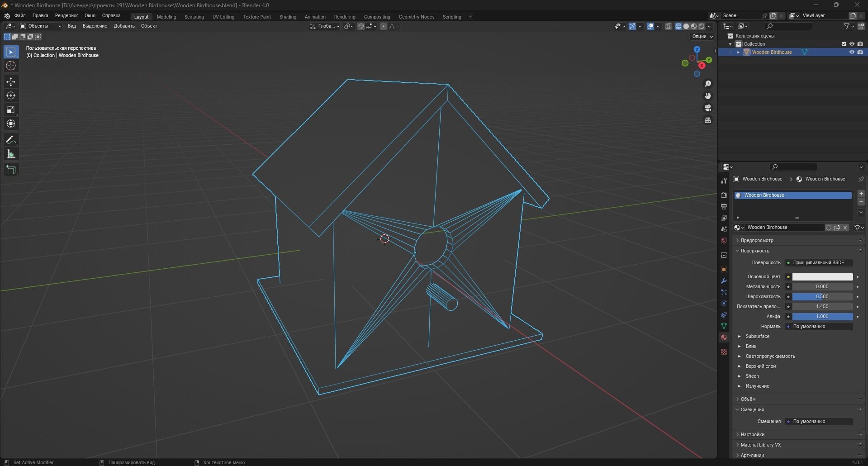
Task: Switch to rendered viewport shading
Action: point(702,26)
